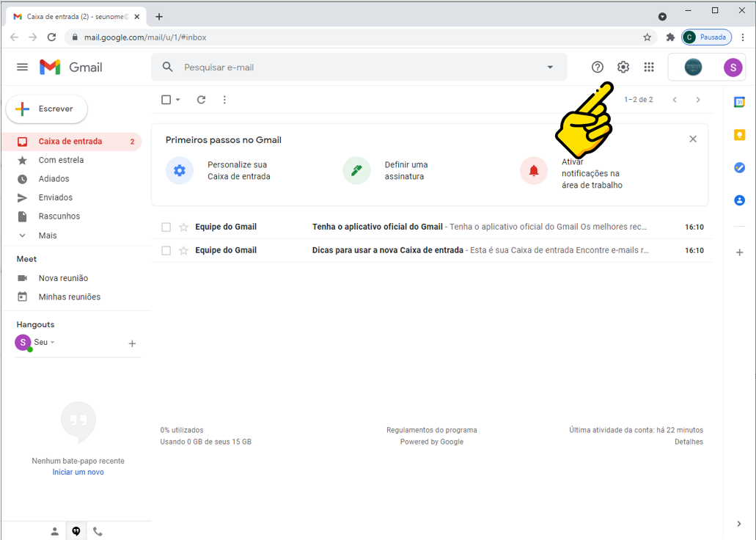756x540 pixels.
Task: Select the 'Tenha o aplicativo oficial' email checkbox
Action: [x=166, y=227]
